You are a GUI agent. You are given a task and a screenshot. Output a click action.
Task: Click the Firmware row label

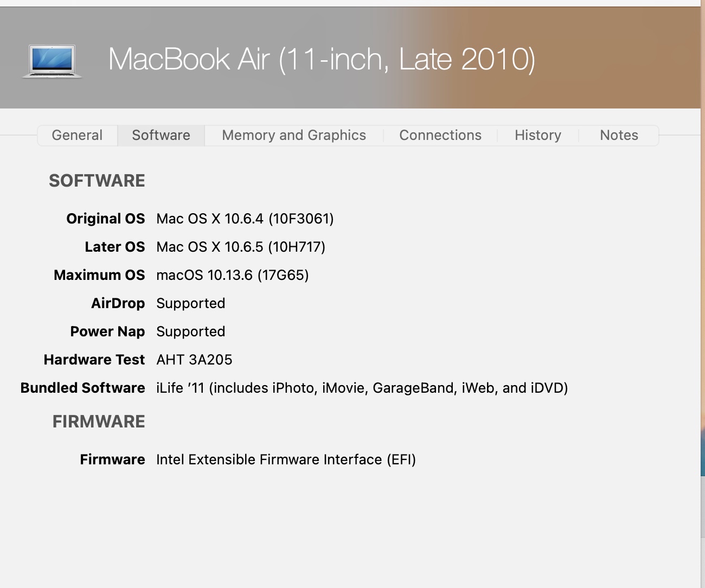pos(112,459)
